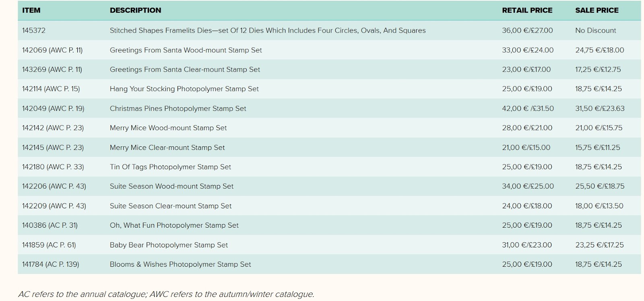The image size is (644, 301).
Task: Click retail price 33,00 €/£24.00
Action: tap(528, 50)
